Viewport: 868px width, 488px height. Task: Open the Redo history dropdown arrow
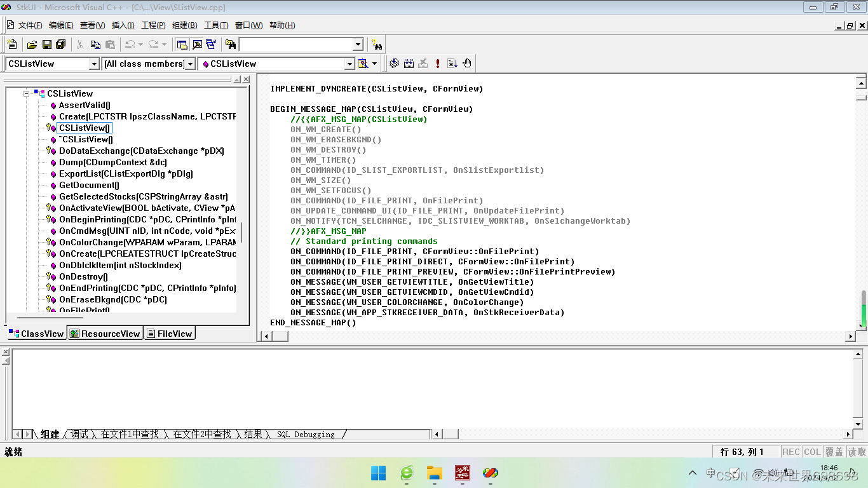pos(164,44)
